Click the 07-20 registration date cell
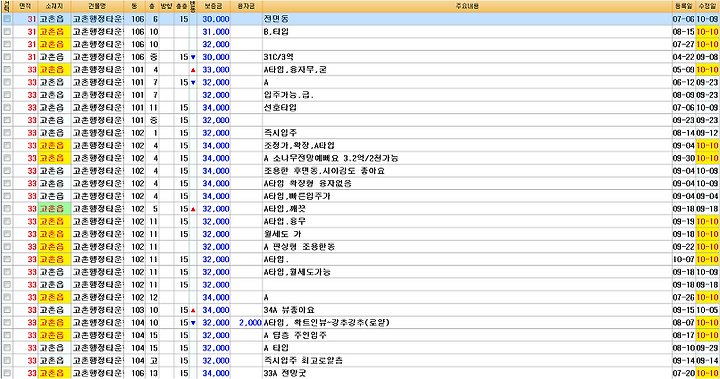The width and height of the screenshot is (720, 379). tap(684, 373)
